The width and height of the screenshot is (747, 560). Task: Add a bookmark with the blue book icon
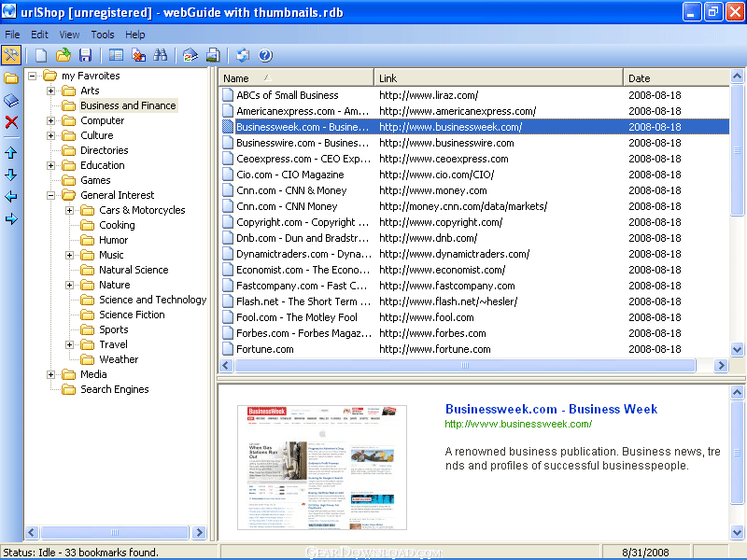tap(11, 100)
